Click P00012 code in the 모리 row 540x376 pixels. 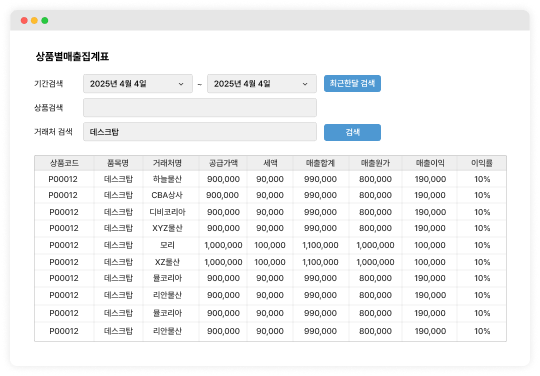[x=64, y=245]
